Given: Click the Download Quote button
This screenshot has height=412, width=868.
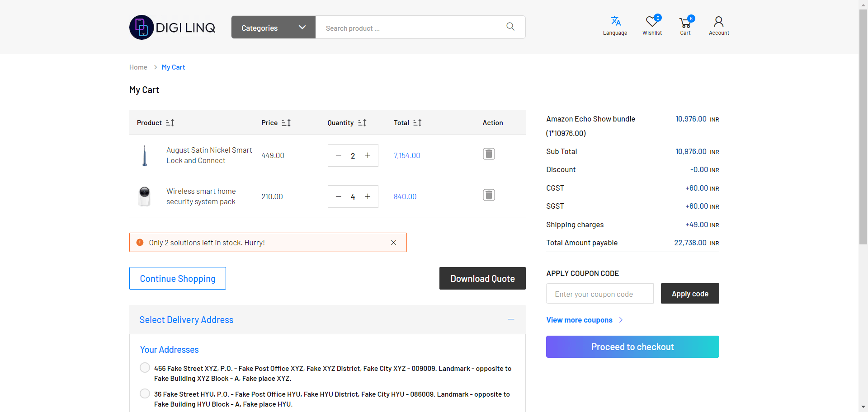Looking at the screenshot, I should click(x=482, y=279).
